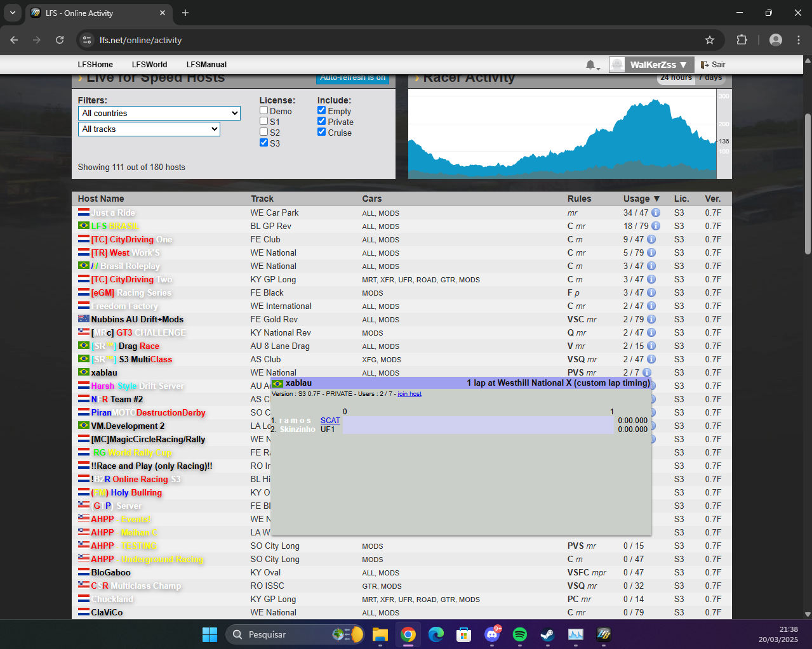Uncheck Include Empty hosts

point(322,110)
